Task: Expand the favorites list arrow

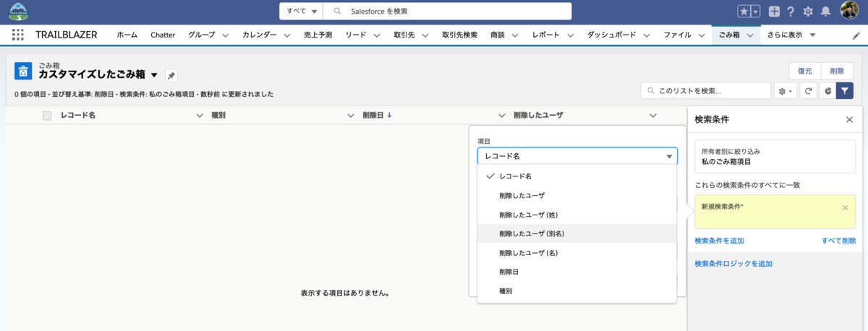Action: (x=756, y=12)
